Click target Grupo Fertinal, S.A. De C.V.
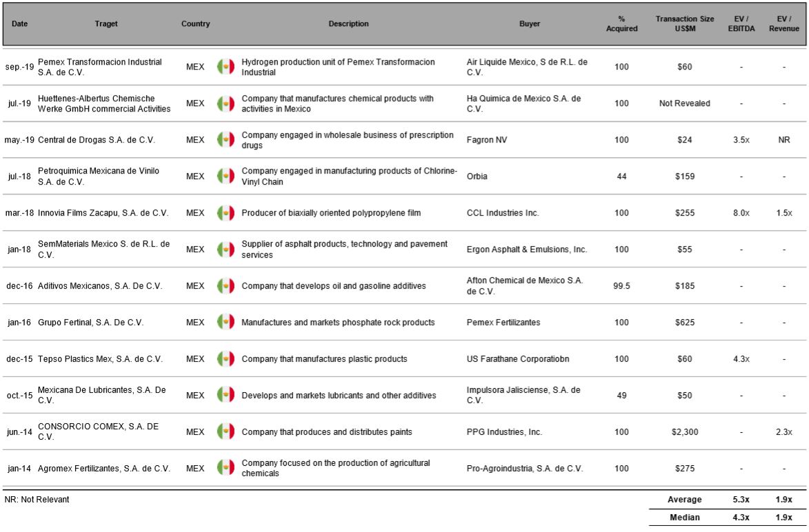Screen dimensions: 809x532 coord(91,323)
